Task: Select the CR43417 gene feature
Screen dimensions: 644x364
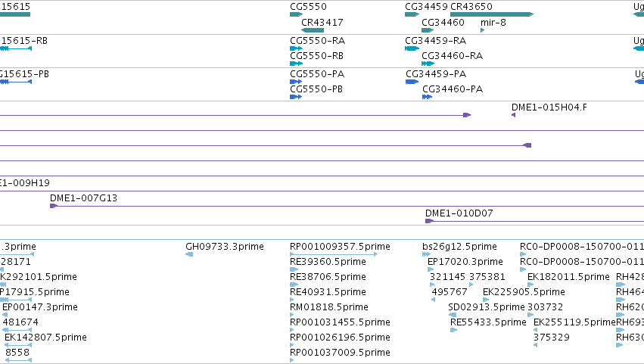Action: tap(313, 30)
